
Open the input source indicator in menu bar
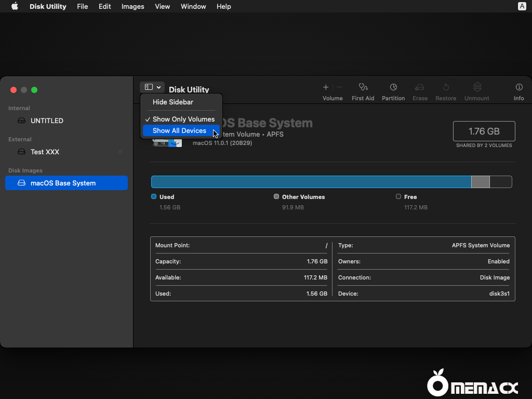point(522,7)
